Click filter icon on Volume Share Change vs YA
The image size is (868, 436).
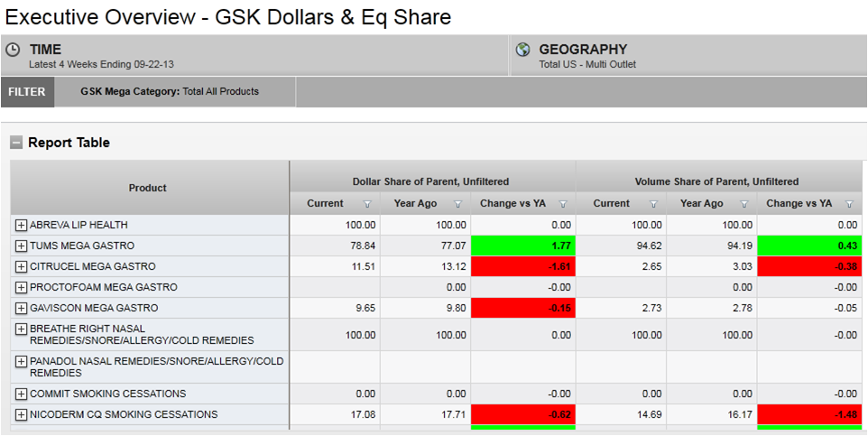[x=849, y=204]
